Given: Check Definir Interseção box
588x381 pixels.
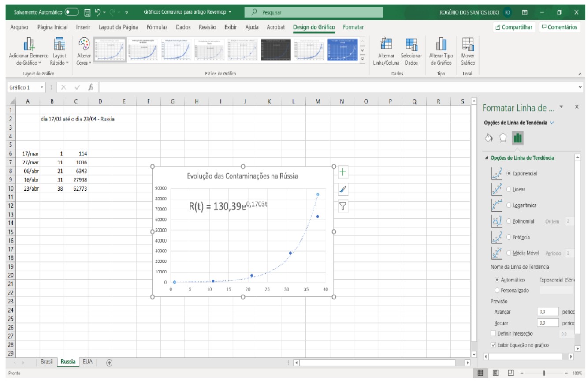Looking at the screenshot, I should [494, 333].
